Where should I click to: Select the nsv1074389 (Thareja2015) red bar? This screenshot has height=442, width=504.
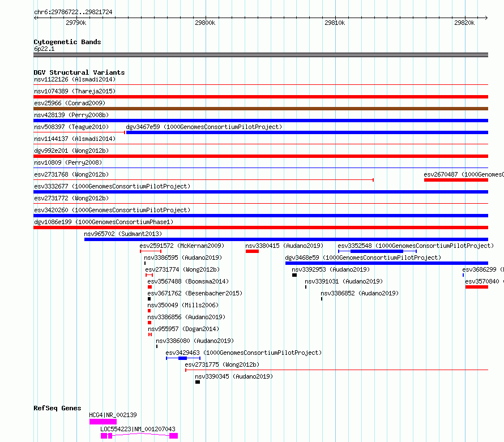(260, 97)
